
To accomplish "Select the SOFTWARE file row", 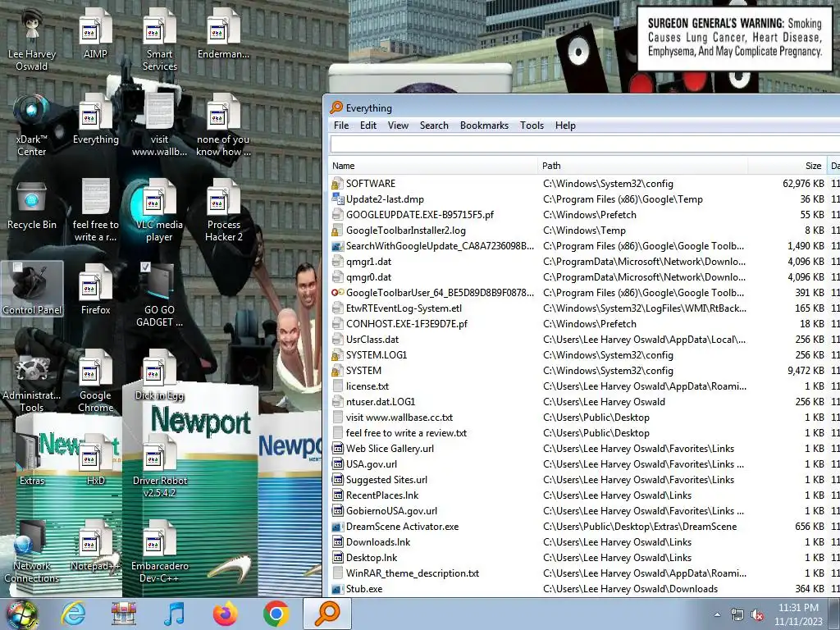I will 584,183.
